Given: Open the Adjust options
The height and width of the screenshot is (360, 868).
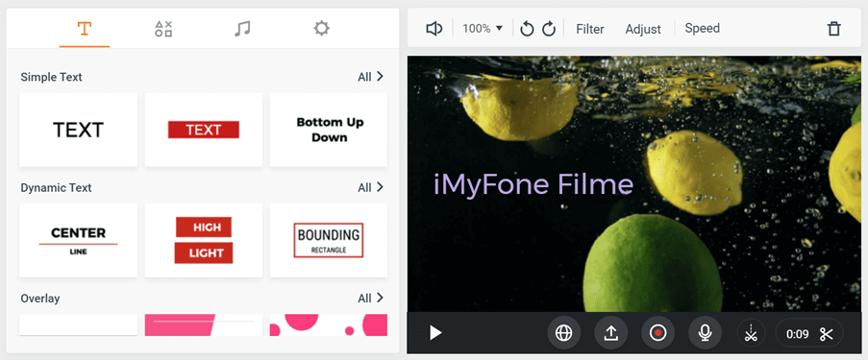Looking at the screenshot, I should (643, 29).
